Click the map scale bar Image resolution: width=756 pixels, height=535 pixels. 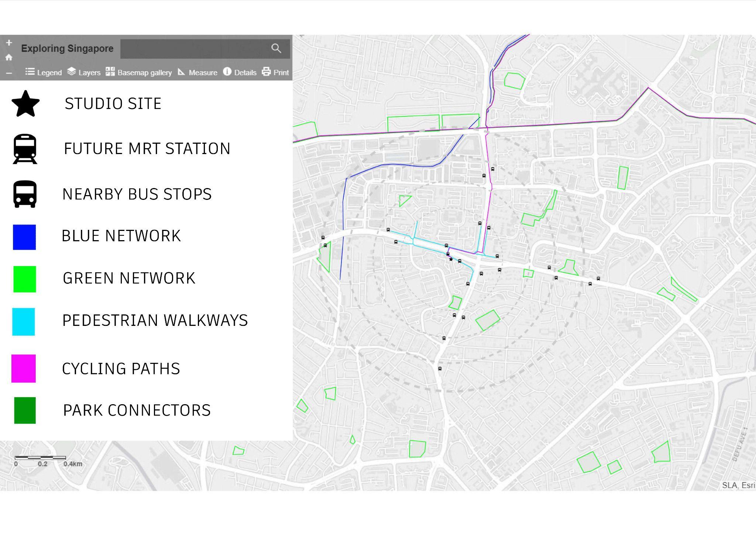[41, 458]
